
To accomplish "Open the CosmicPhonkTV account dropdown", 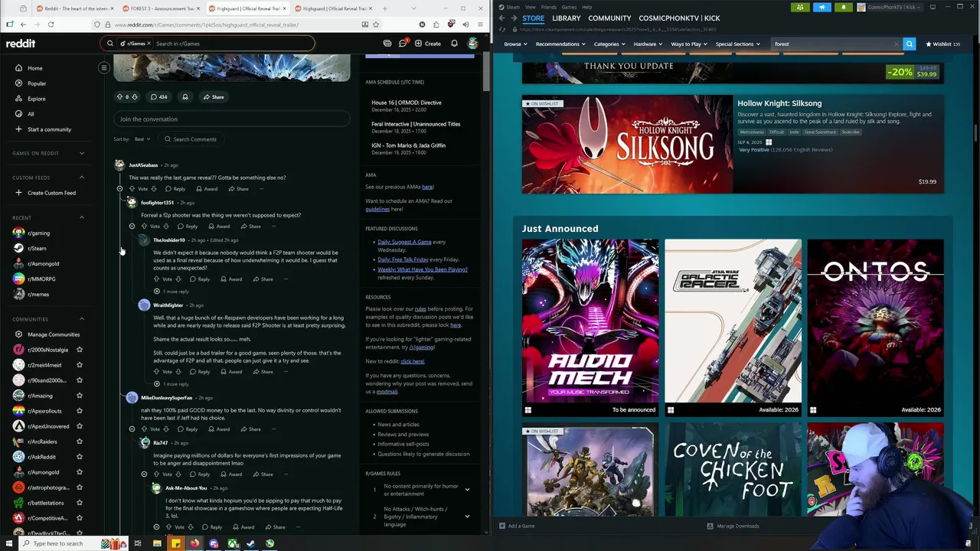I will (889, 7).
